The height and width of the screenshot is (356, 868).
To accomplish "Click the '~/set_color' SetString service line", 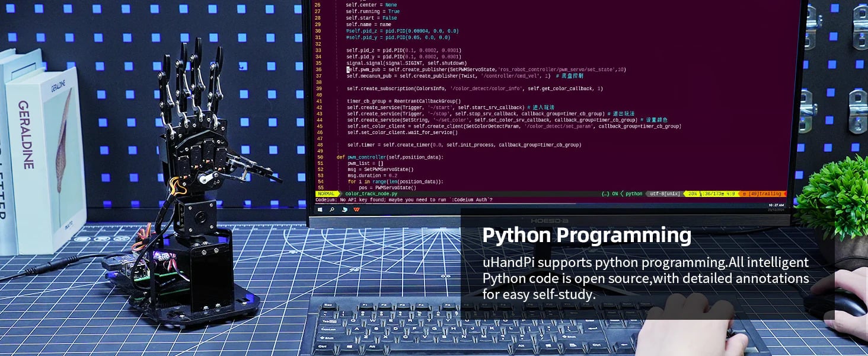I will click(507, 120).
